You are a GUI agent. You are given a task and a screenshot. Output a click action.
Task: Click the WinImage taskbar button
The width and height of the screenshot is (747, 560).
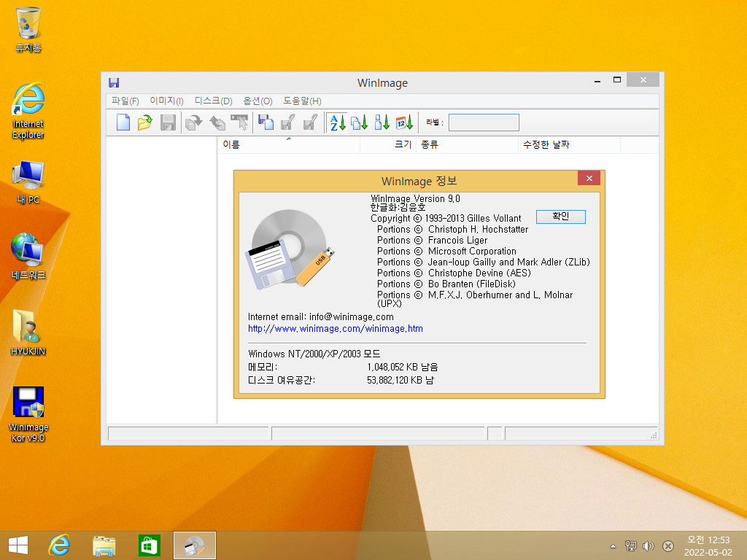tap(194, 545)
